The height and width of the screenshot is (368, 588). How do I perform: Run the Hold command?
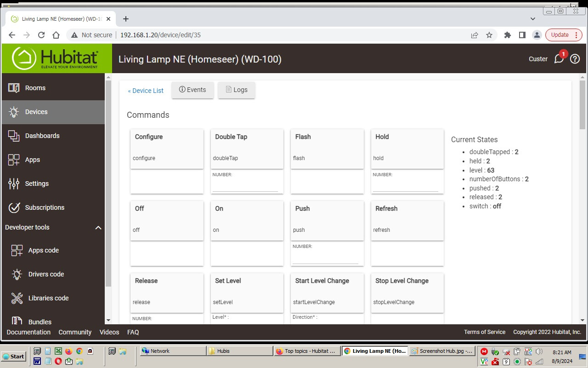407,149
